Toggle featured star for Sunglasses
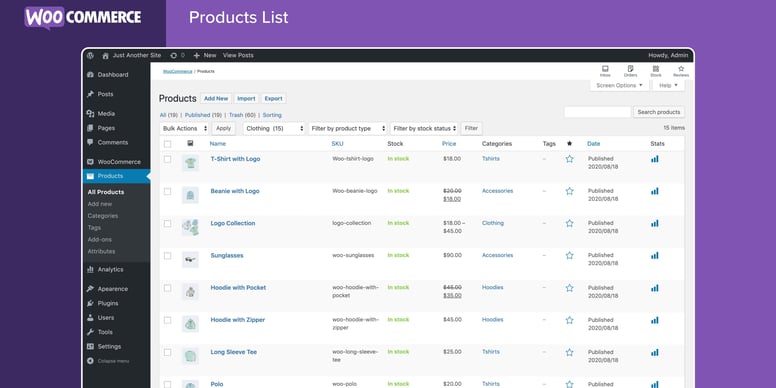This screenshot has height=388, width=776. (x=569, y=255)
